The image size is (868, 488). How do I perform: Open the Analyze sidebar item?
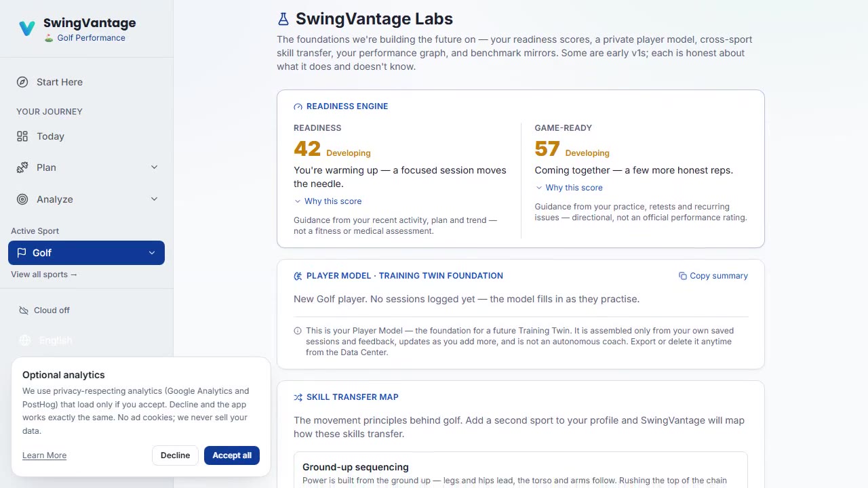click(x=86, y=199)
